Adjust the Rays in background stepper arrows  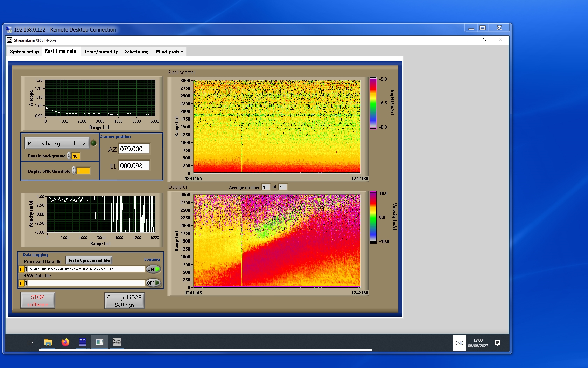(69, 156)
